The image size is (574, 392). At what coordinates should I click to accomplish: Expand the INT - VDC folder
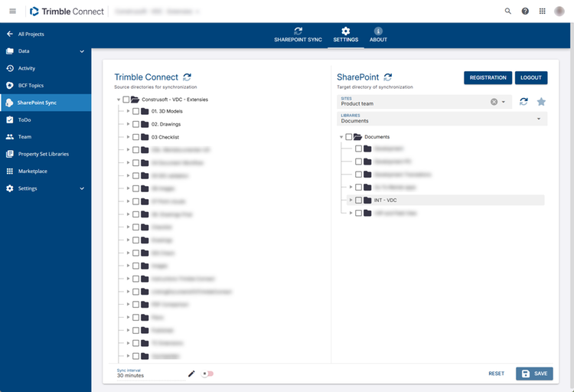[x=351, y=200]
